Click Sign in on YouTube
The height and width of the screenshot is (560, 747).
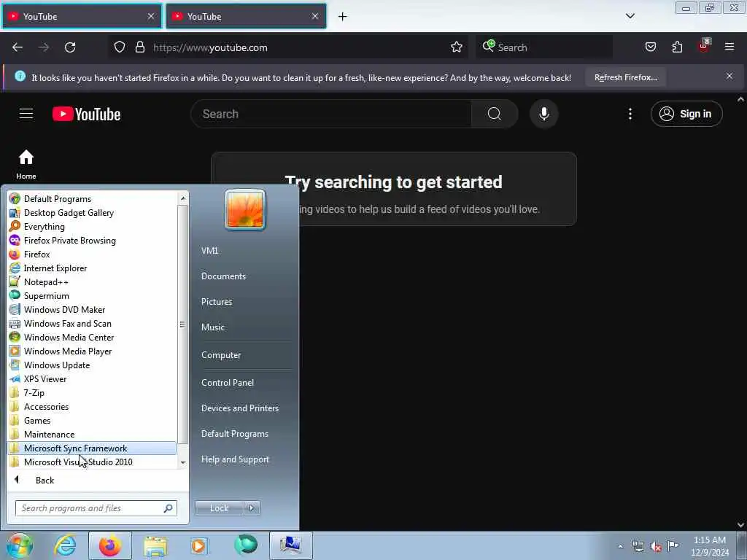click(x=686, y=114)
